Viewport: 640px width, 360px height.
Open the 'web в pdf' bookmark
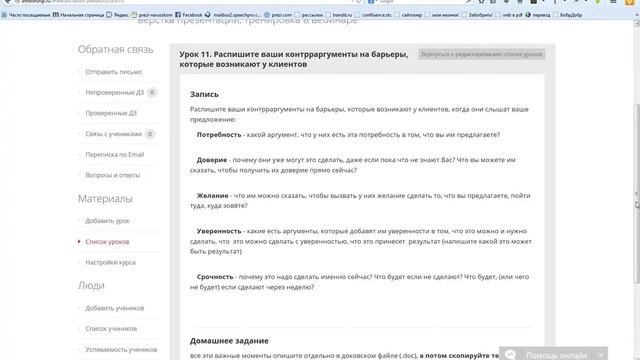click(x=509, y=15)
